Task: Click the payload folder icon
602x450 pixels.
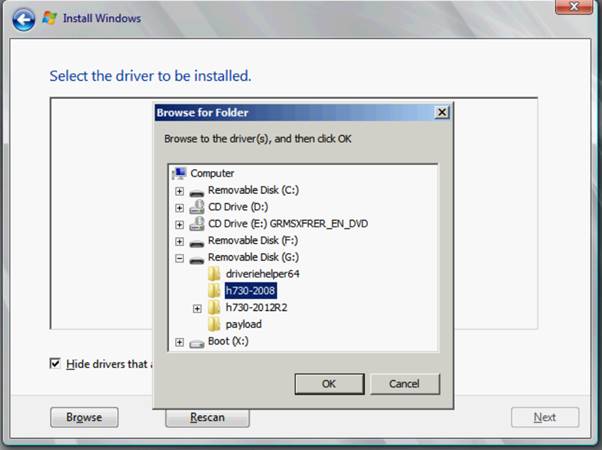Action: point(214,324)
